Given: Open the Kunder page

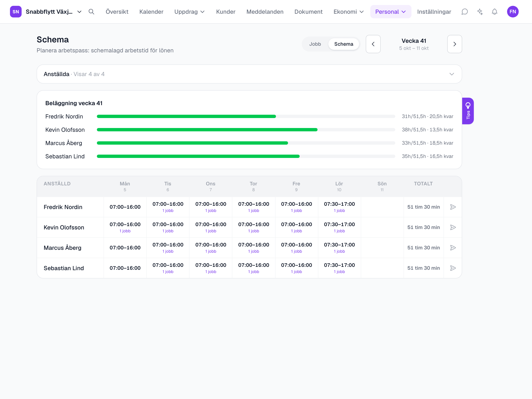Looking at the screenshot, I should coord(226,12).
